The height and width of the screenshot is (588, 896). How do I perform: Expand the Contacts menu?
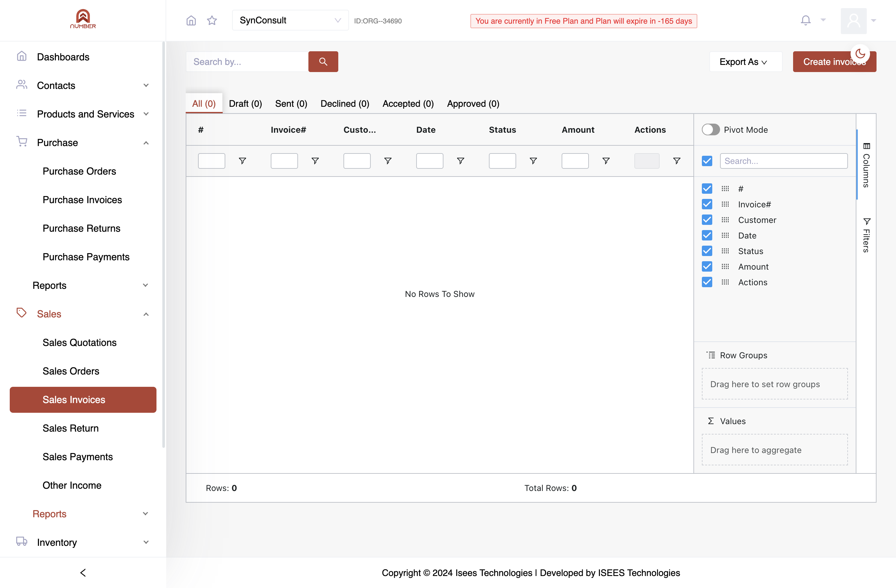[x=83, y=85]
